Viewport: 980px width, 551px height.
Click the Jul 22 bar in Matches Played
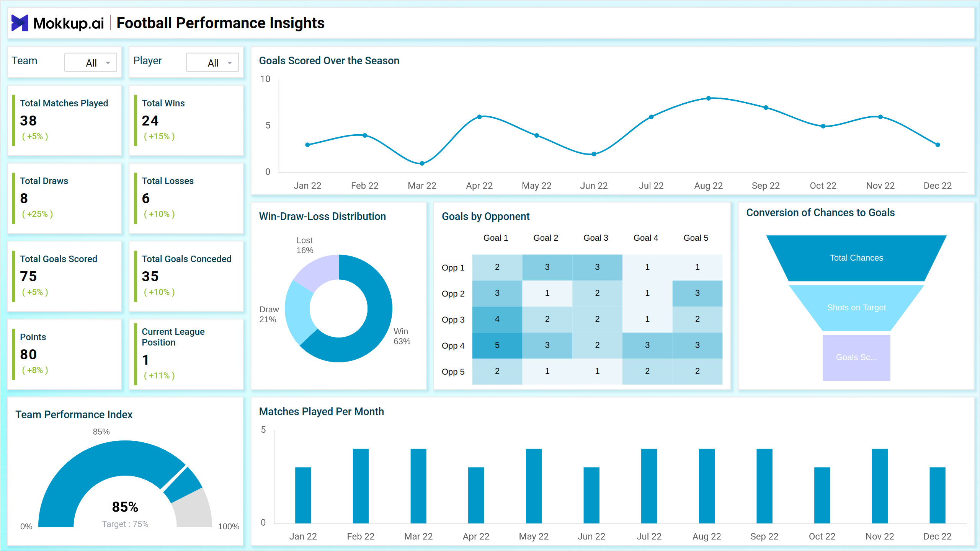click(649, 486)
